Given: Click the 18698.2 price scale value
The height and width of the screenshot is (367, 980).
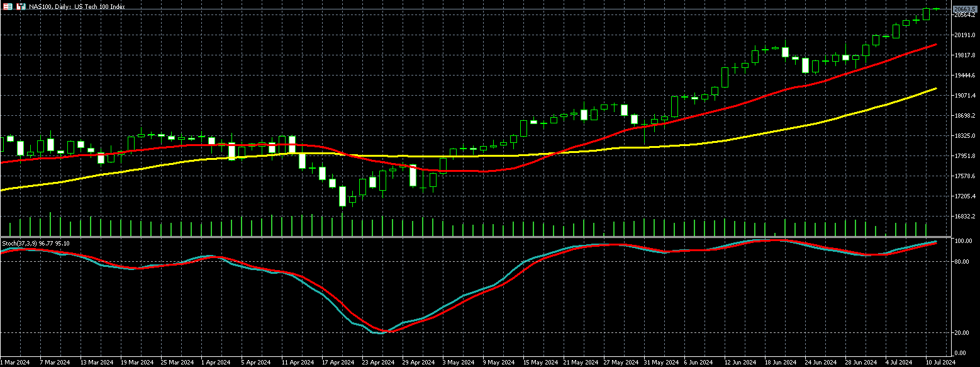Looking at the screenshot, I should (965, 116).
